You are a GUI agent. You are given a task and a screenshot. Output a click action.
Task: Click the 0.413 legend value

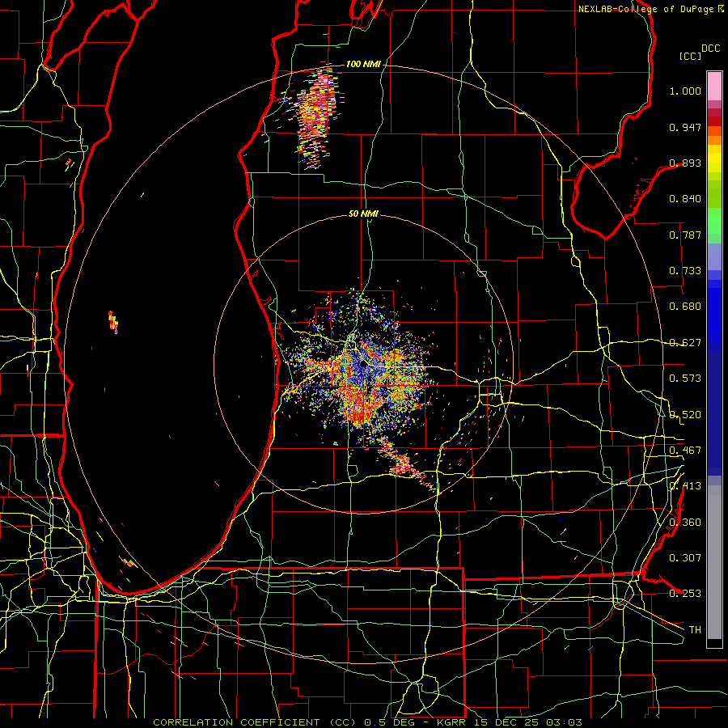coord(685,486)
